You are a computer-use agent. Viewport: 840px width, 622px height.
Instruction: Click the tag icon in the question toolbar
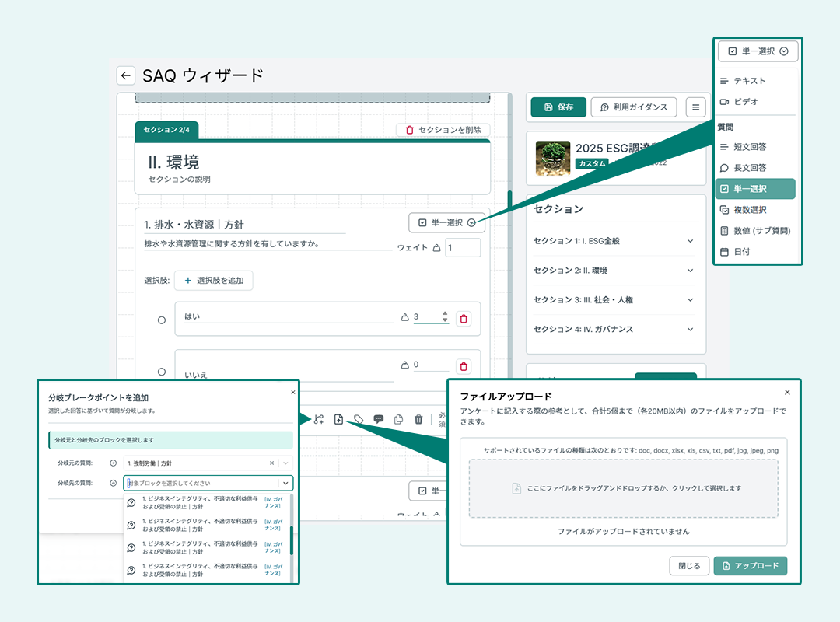359,419
